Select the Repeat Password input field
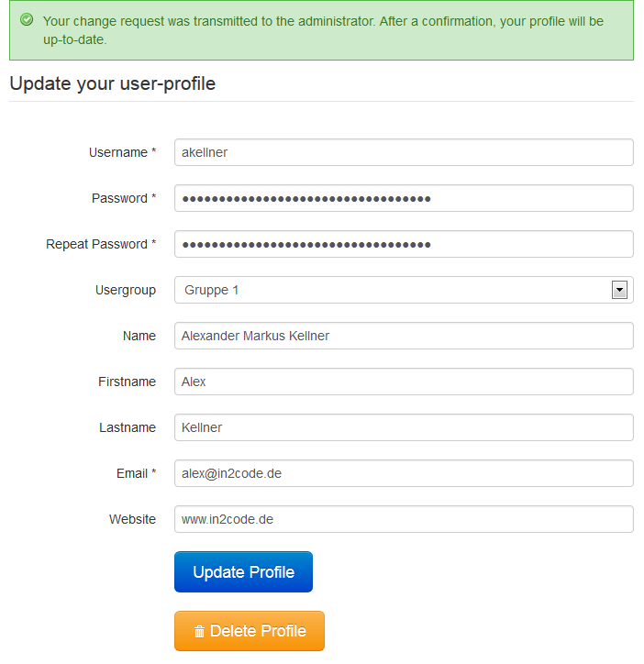Screen dimensions: 644x664 404,244
